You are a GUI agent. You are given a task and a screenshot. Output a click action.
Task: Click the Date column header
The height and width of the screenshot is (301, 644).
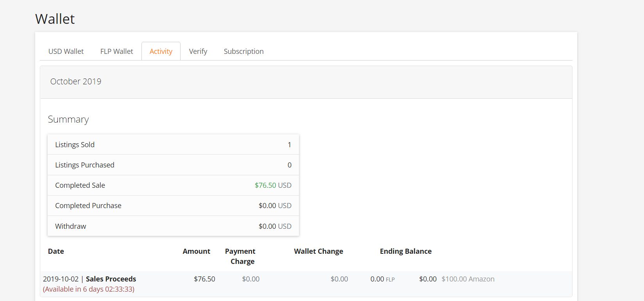pyautogui.click(x=56, y=251)
